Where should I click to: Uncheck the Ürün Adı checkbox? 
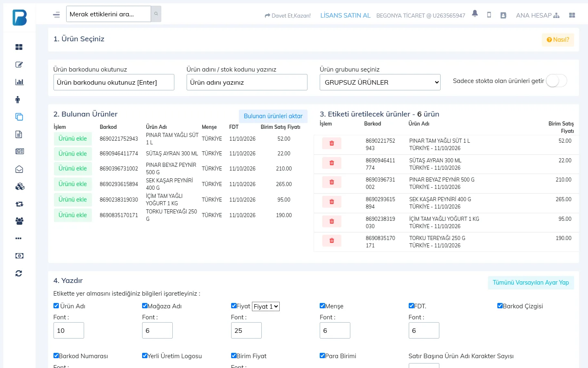56,305
